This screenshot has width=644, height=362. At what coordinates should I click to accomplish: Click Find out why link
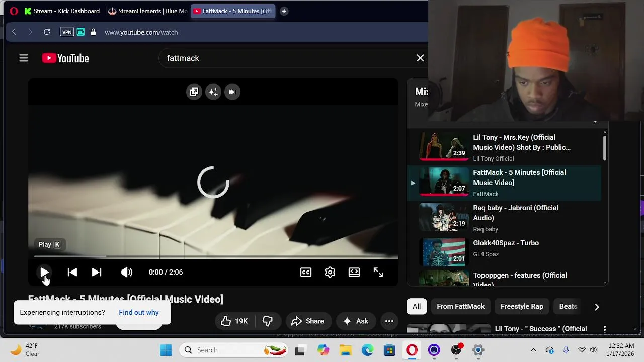click(x=139, y=312)
